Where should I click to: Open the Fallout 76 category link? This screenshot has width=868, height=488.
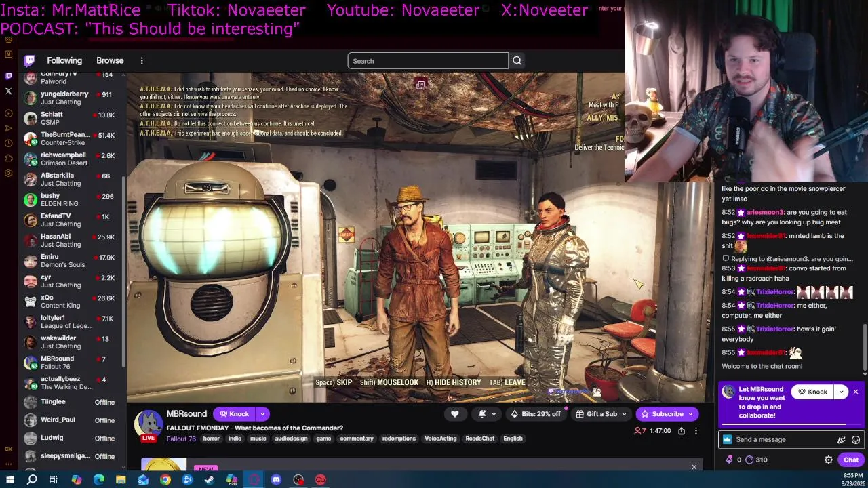pyautogui.click(x=181, y=439)
